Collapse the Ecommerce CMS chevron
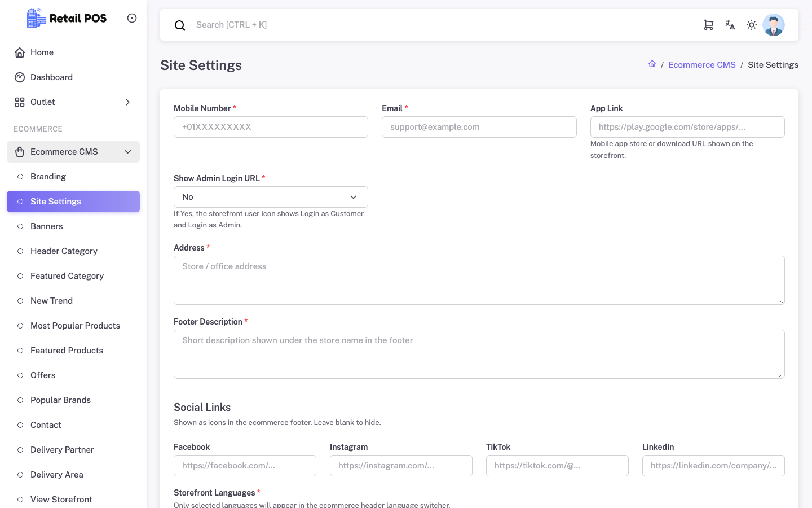Screen dimensions: 812x508 coord(128,152)
